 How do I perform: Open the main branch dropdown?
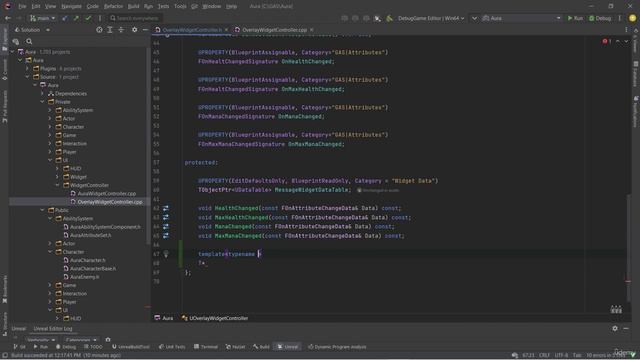(x=42, y=18)
